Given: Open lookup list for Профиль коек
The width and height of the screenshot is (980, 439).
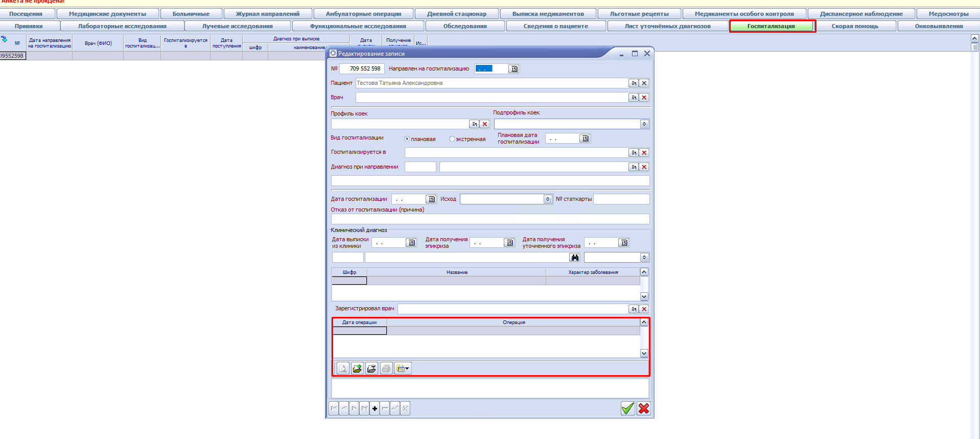Looking at the screenshot, I should [x=474, y=124].
